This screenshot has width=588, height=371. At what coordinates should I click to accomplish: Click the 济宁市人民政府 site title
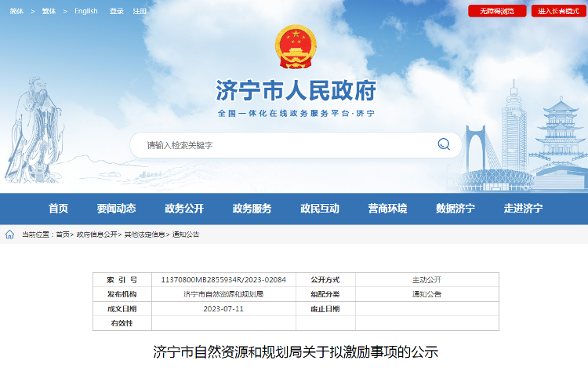(296, 90)
